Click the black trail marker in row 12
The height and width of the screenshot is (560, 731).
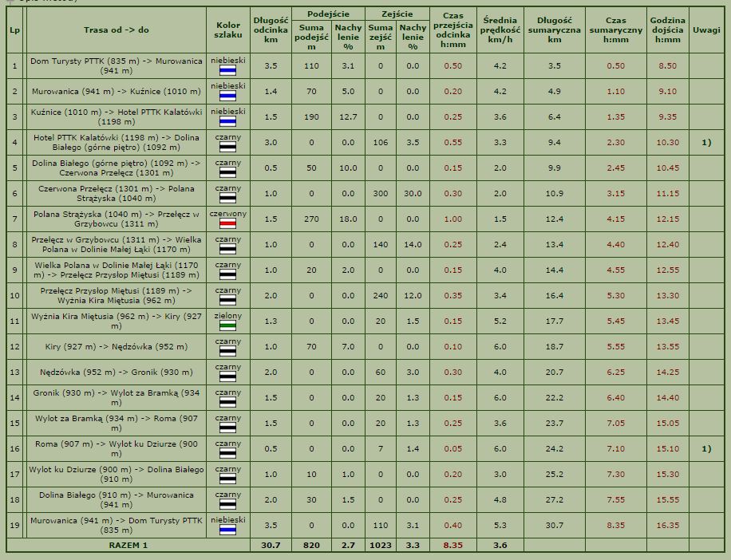pos(227,351)
